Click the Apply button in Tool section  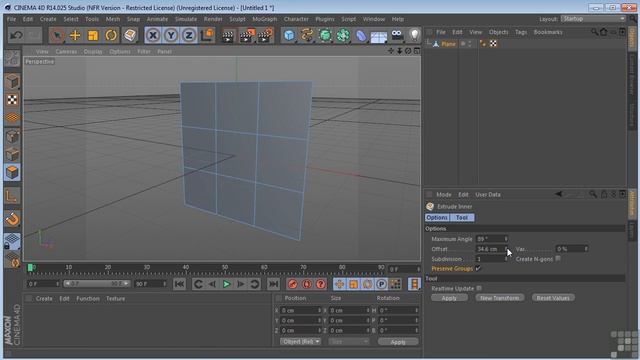[x=449, y=298]
